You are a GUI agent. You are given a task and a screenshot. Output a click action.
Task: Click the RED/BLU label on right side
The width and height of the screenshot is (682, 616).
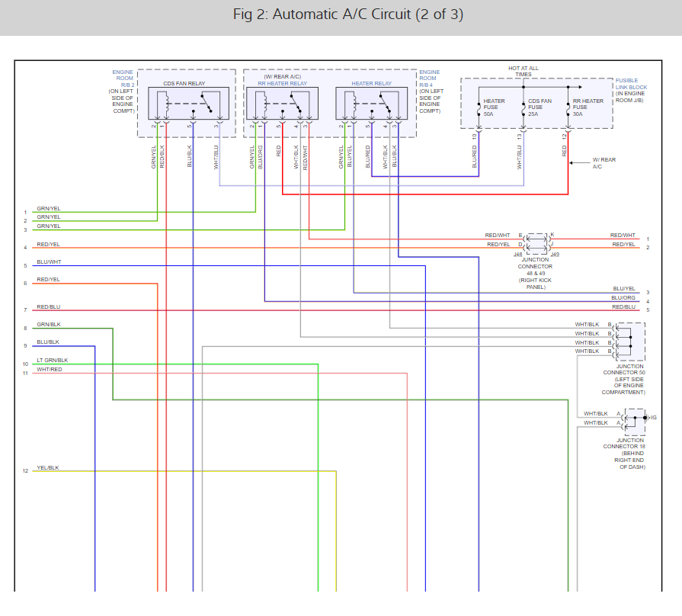point(624,306)
